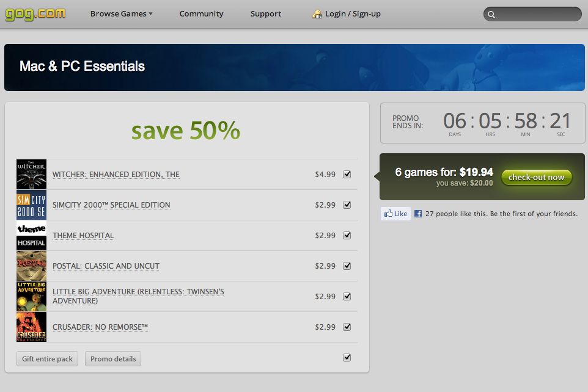Open Witcher: Enhanced Edition, The link
Image resolution: width=588 pixels, height=392 pixels.
(x=116, y=174)
